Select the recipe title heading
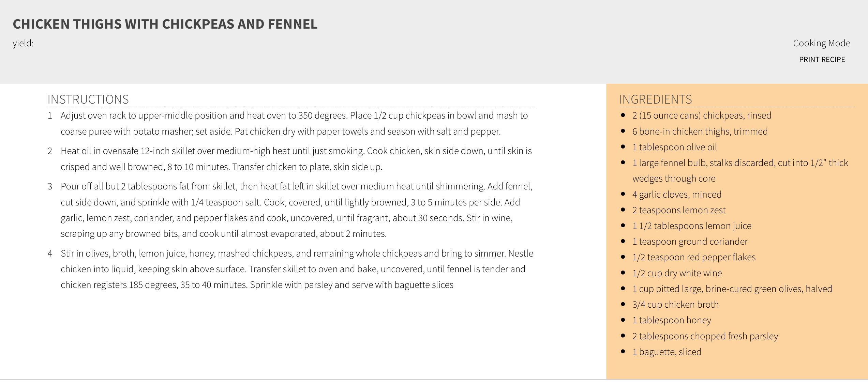 pyautogui.click(x=165, y=24)
